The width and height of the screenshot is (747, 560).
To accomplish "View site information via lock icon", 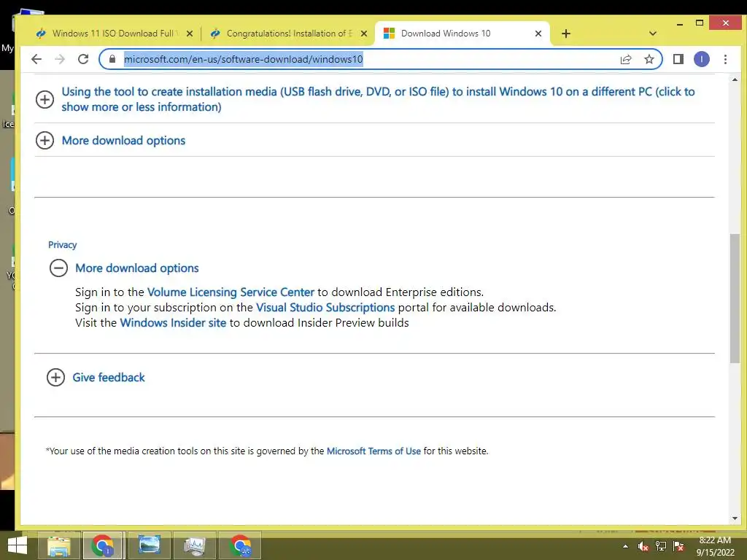I will (x=112, y=59).
